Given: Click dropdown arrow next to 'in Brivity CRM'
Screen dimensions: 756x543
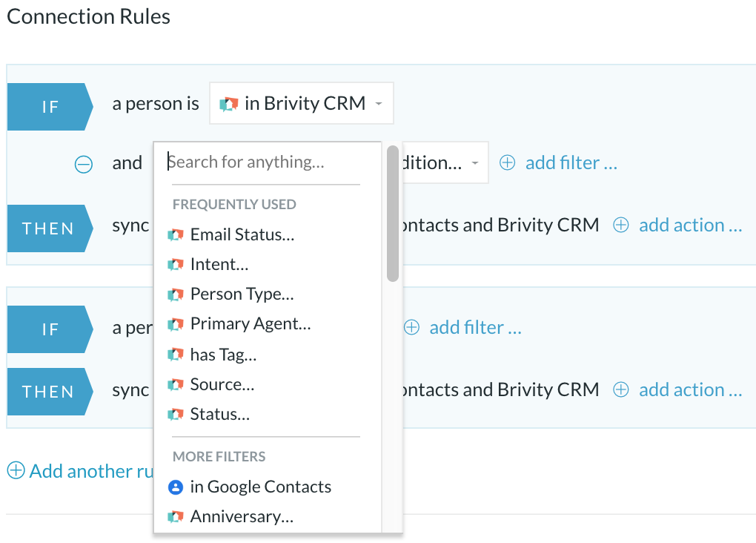Looking at the screenshot, I should (379, 104).
